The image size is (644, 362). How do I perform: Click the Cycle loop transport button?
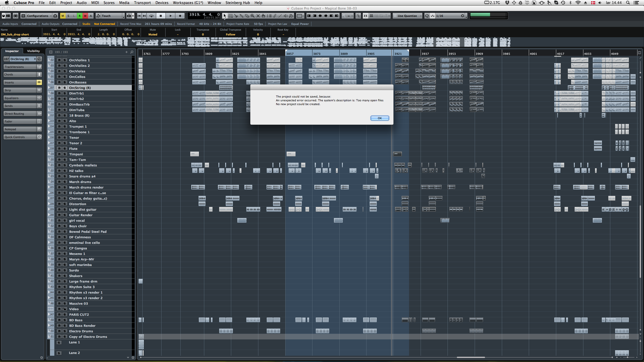151,16
